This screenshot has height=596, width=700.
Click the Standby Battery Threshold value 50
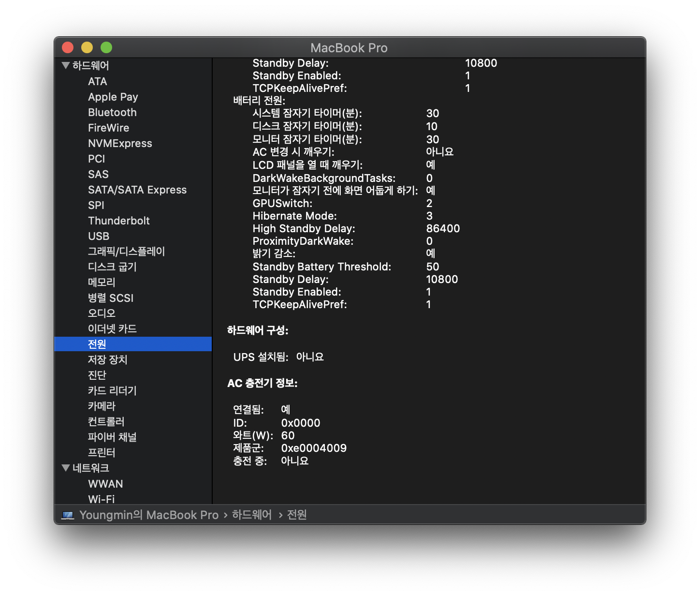tap(433, 267)
